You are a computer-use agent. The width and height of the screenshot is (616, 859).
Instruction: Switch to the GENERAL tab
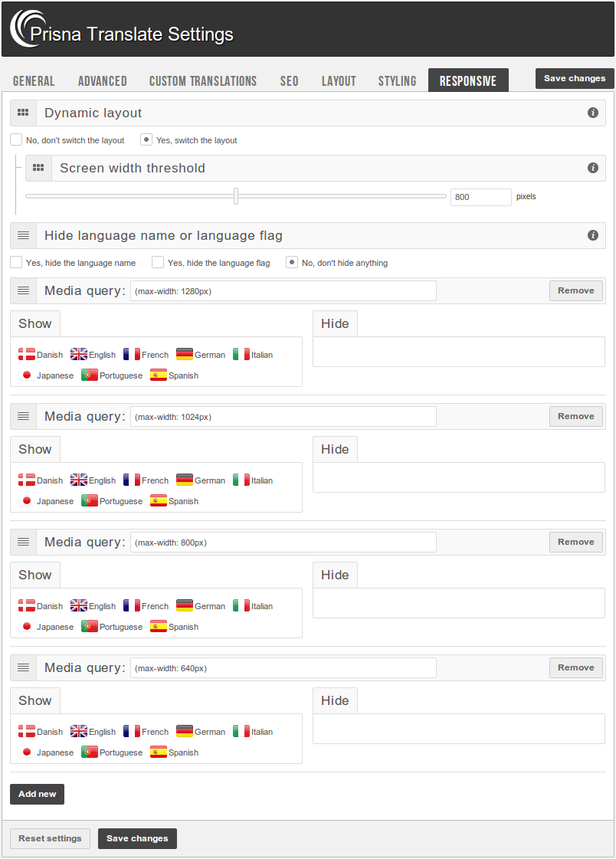tap(34, 80)
